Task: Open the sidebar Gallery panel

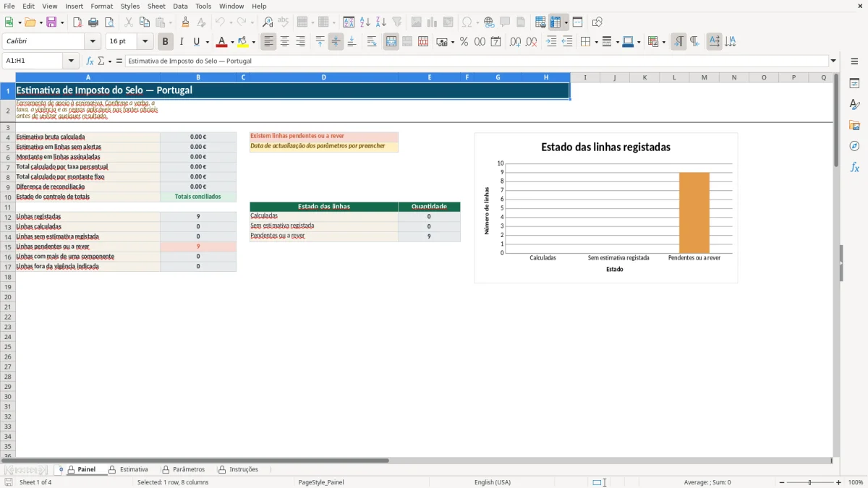Action: [x=854, y=125]
